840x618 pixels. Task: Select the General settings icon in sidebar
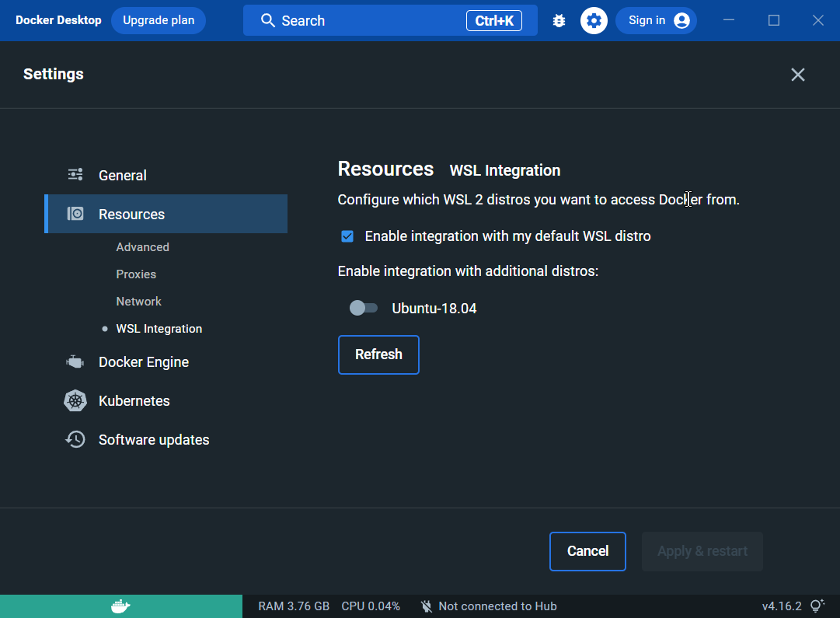[75, 174]
